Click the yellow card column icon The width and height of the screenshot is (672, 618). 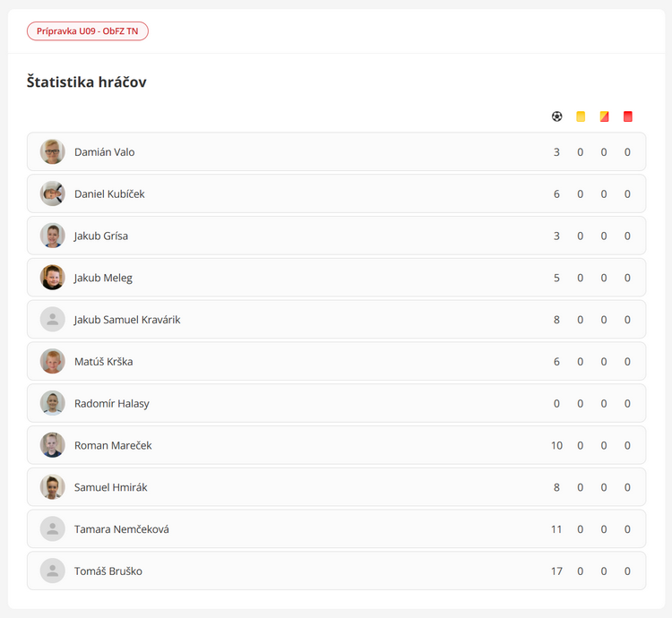pyautogui.click(x=581, y=116)
